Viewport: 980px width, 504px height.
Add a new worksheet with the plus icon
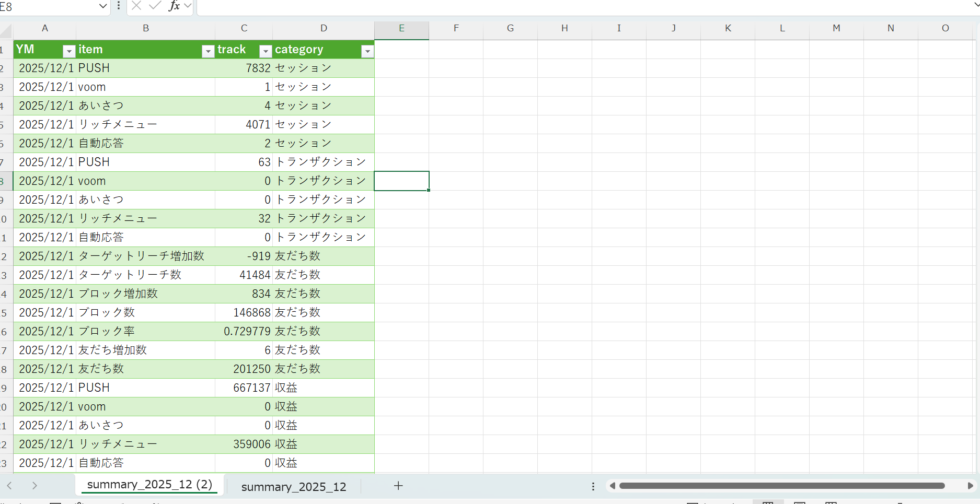coord(398,486)
